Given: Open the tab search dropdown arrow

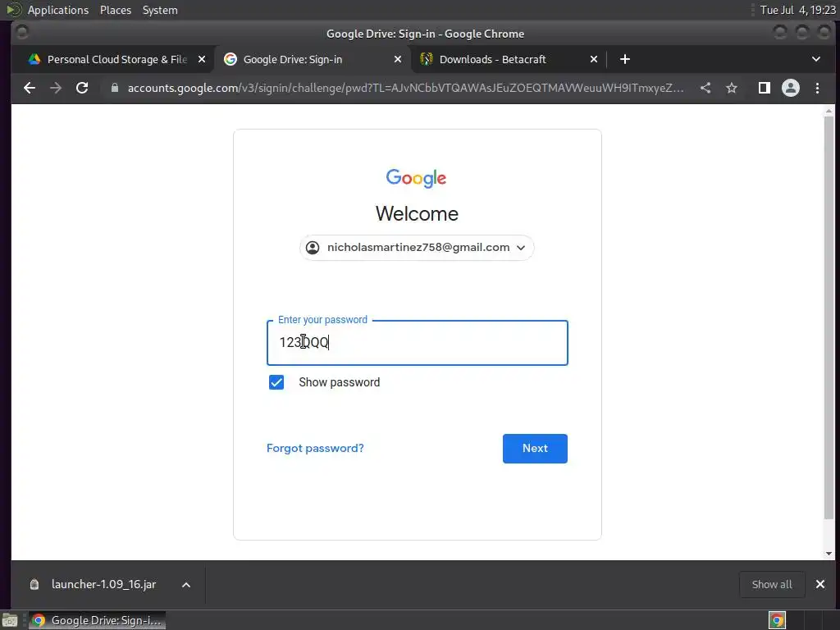Looking at the screenshot, I should pyautogui.click(x=816, y=59).
